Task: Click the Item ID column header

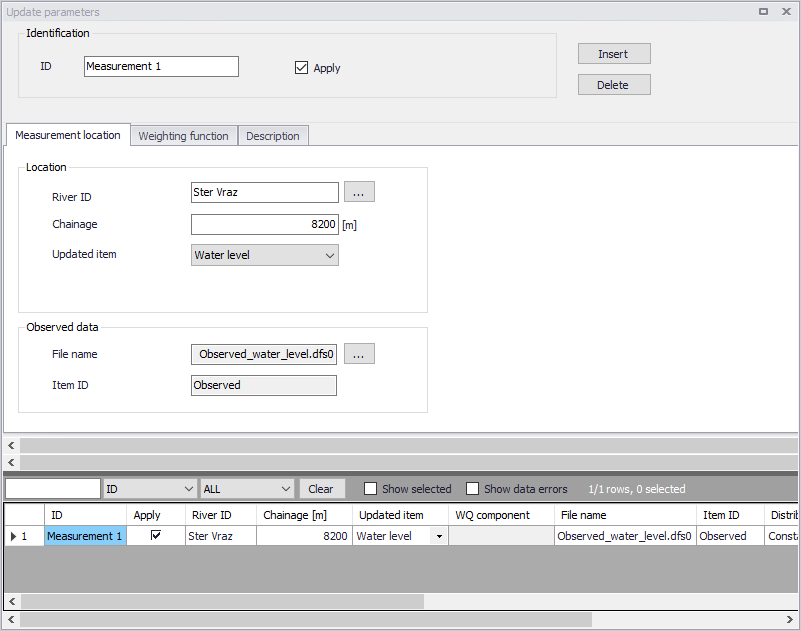Action: coord(730,515)
